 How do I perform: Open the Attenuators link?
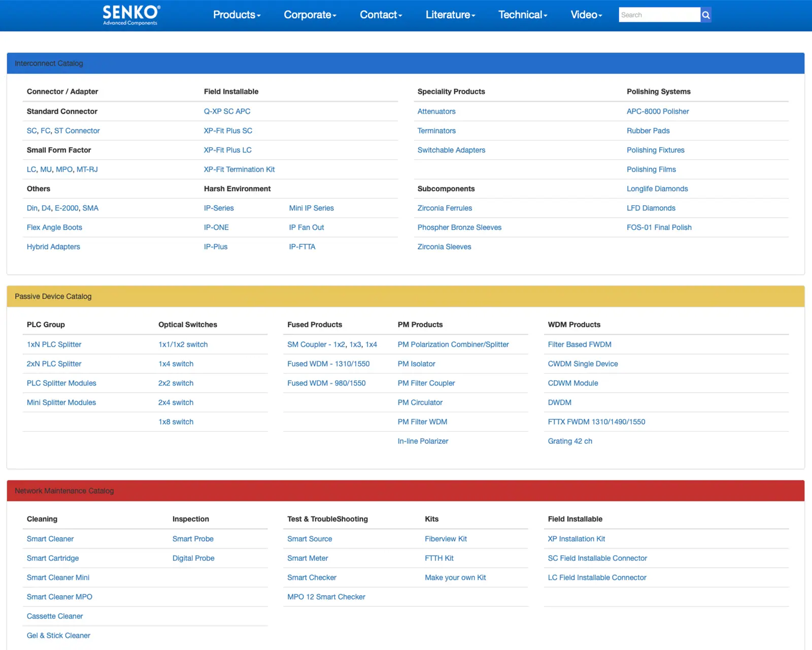coord(436,111)
